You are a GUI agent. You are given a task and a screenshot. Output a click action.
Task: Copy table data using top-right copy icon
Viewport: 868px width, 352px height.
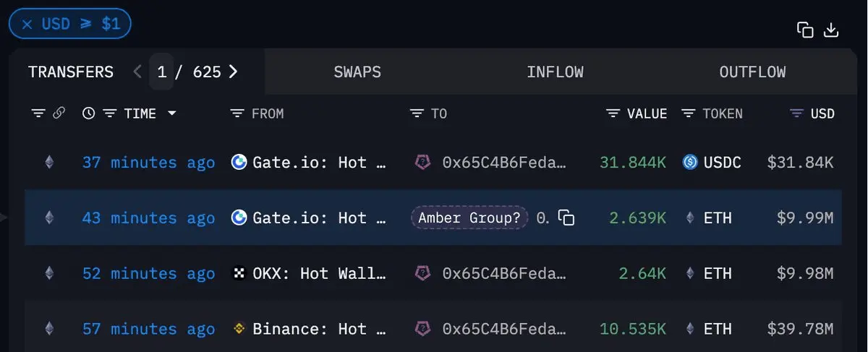804,30
